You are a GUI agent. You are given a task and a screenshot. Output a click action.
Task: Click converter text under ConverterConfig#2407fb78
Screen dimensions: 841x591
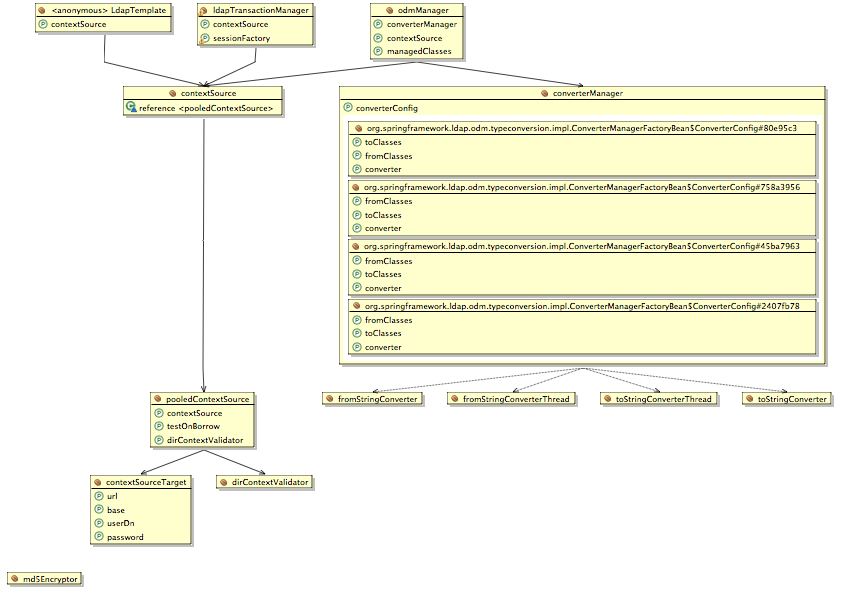tap(383, 347)
